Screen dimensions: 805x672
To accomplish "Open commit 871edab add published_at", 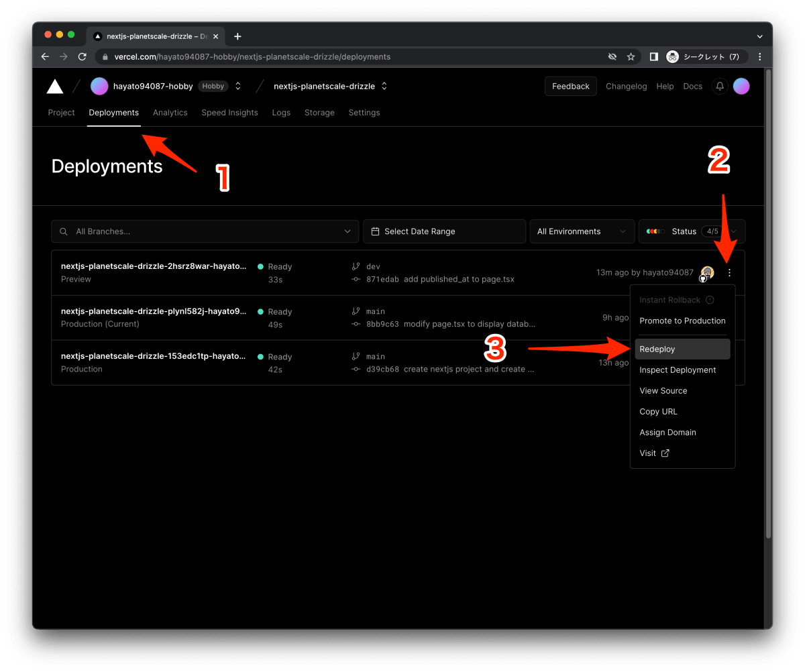I will (440, 279).
